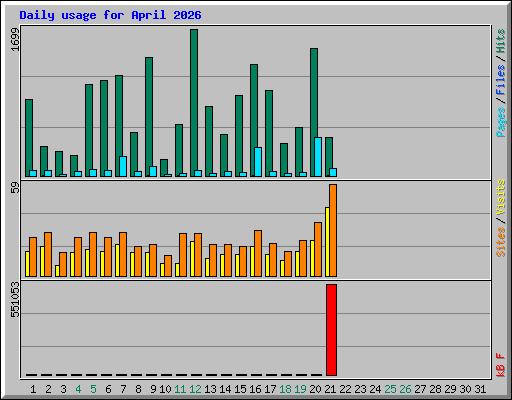Click the orange sites bar for day 21
Image resolution: width=512 pixels, height=400 pixels.
coord(333,230)
